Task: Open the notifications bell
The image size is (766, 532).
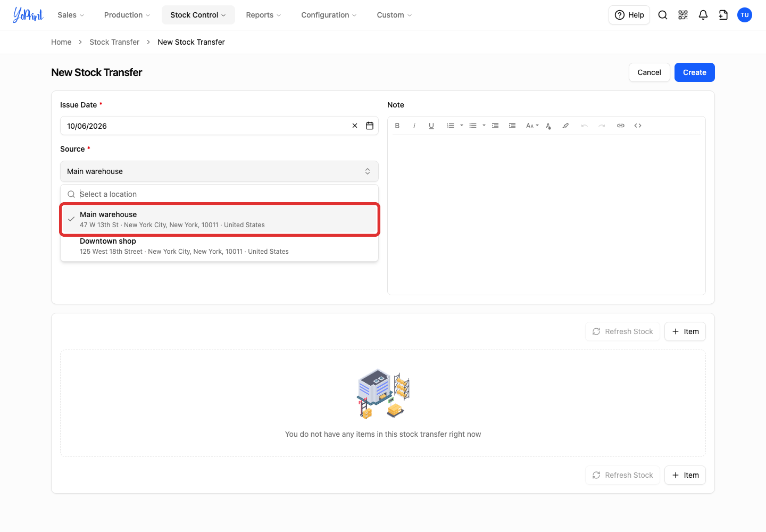Action: point(703,15)
